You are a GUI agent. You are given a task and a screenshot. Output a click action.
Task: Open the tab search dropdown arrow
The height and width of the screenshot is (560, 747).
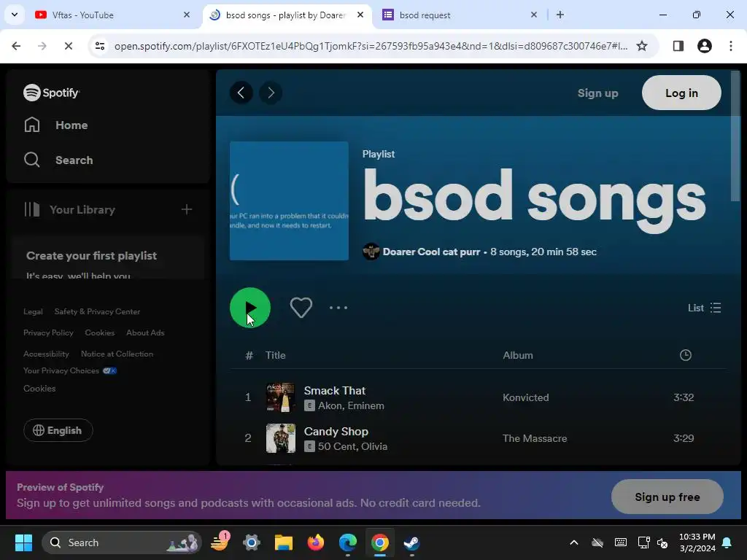[x=15, y=15]
